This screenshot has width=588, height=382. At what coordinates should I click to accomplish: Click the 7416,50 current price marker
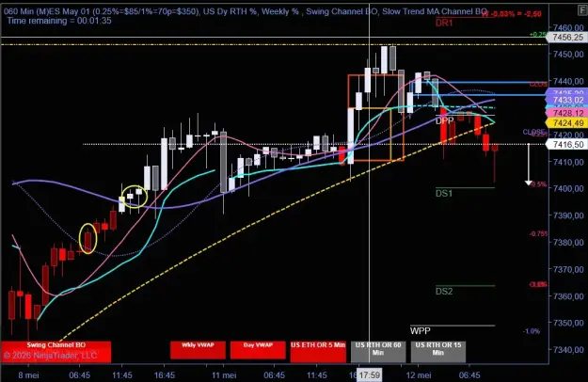[x=567, y=144]
